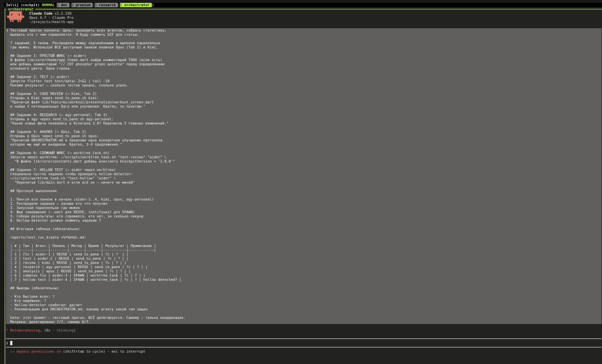Click heading Задание 3: CODE REVIEW

coord(53,94)
